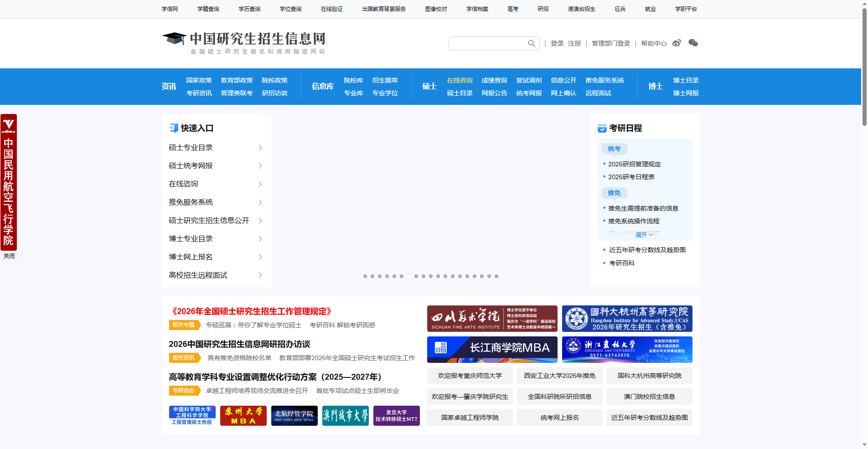This screenshot has width=868, height=449.
Task: Select a different carousel pagination dot
Action: [x=372, y=276]
